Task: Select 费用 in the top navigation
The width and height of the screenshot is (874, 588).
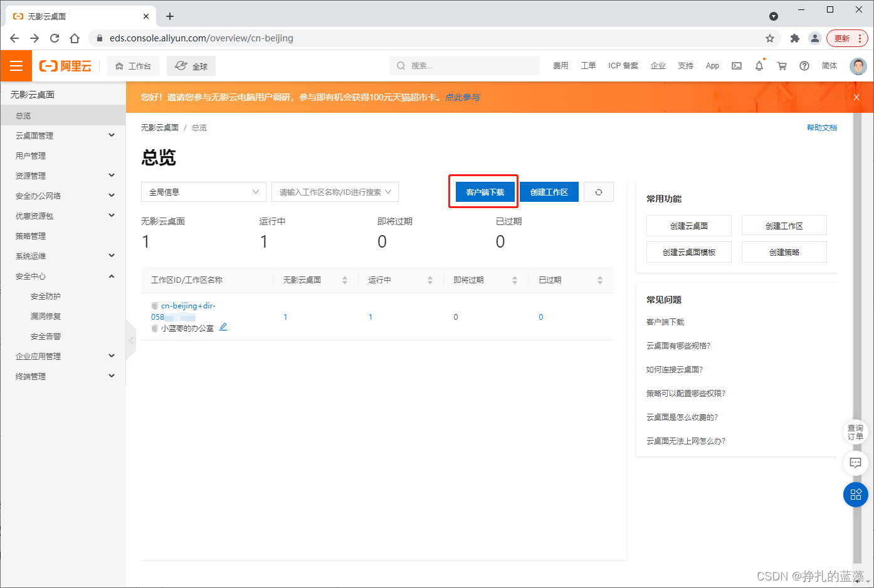Action: (x=560, y=66)
